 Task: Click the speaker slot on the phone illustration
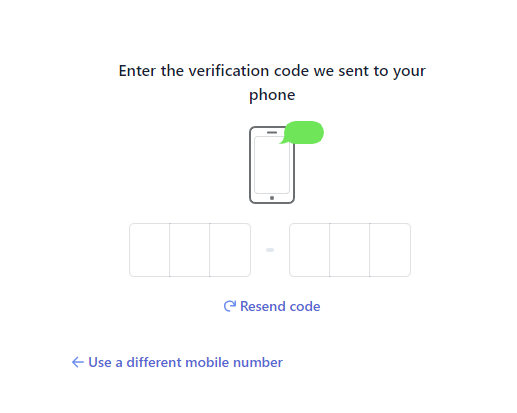tap(272, 132)
